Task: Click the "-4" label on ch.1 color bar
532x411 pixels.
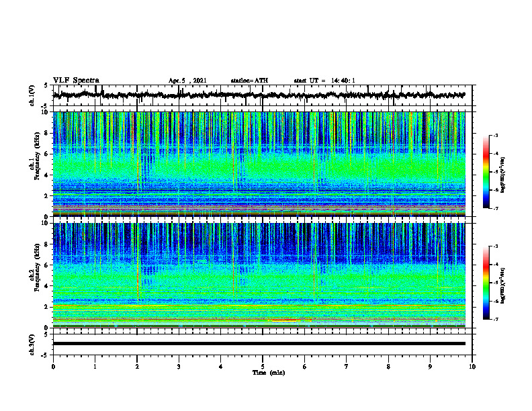Action: coord(496,154)
